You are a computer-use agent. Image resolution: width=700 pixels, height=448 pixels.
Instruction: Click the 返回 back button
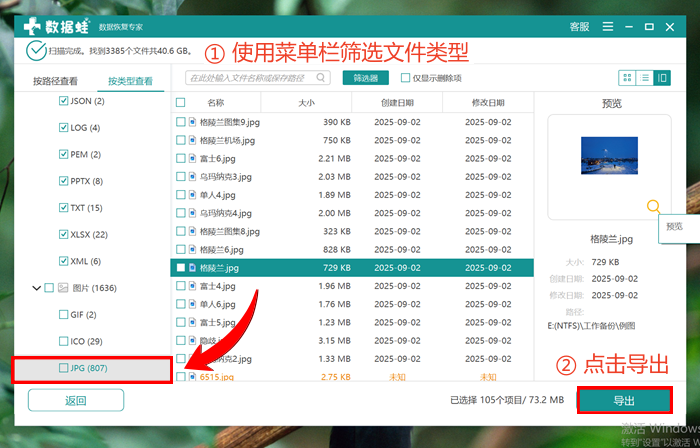pyautogui.click(x=76, y=400)
